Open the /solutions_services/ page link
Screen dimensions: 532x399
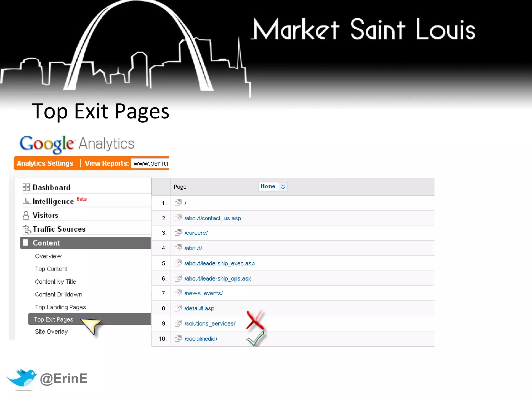pos(210,323)
